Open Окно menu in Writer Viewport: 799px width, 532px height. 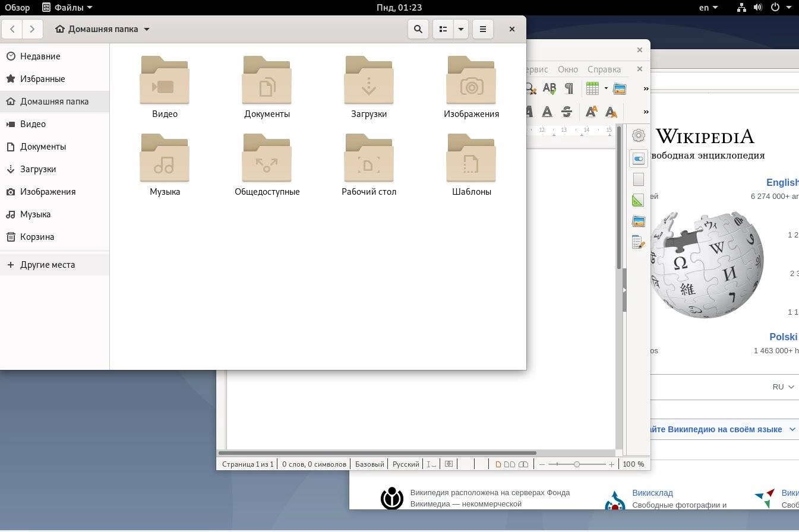568,69
